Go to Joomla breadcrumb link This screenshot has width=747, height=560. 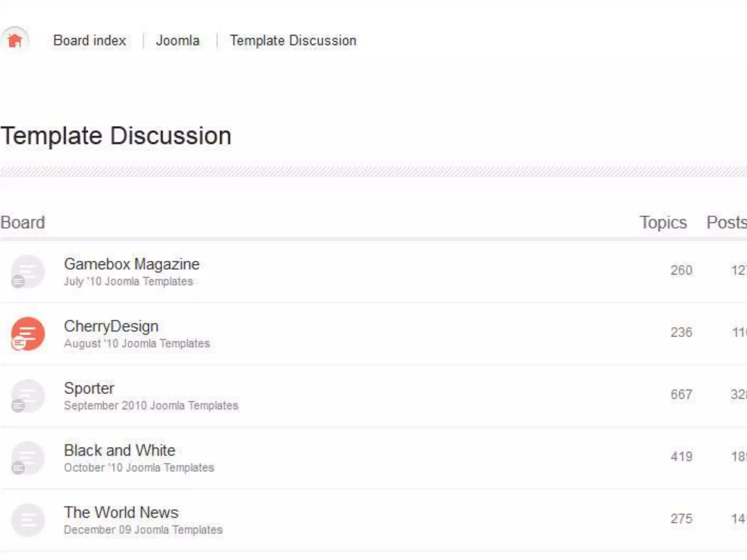178,40
